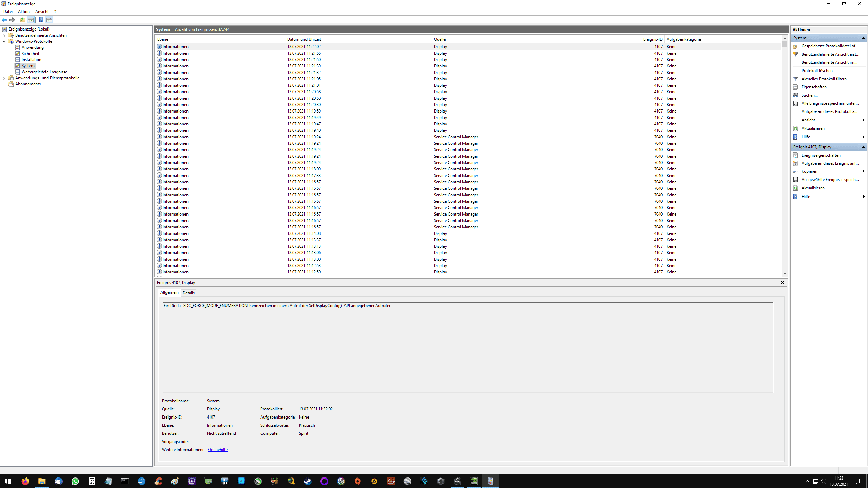Click the blue Back arrow in toolbar
The width and height of the screenshot is (868, 488).
4,20
